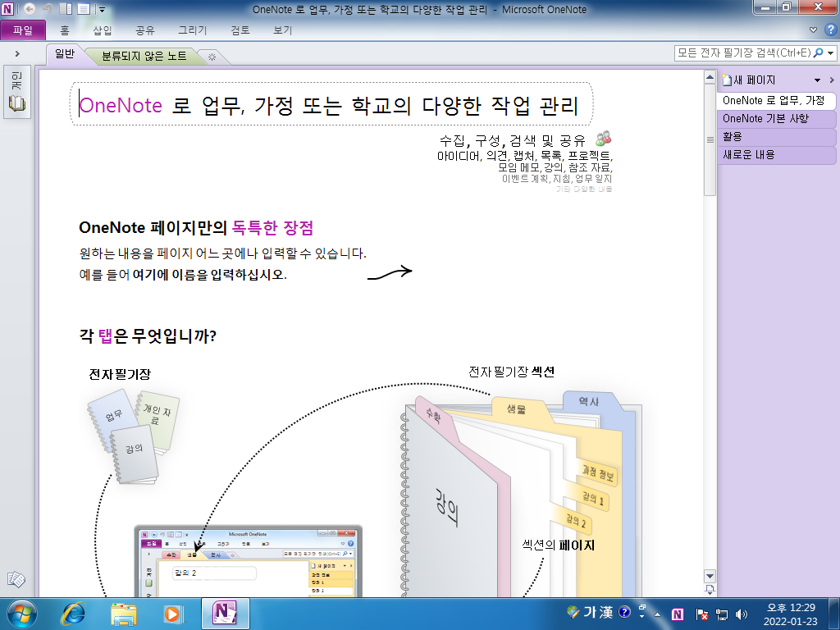Click the OneNote window thumbnail image
The height and width of the screenshot is (630, 840).
pyautogui.click(x=248, y=561)
